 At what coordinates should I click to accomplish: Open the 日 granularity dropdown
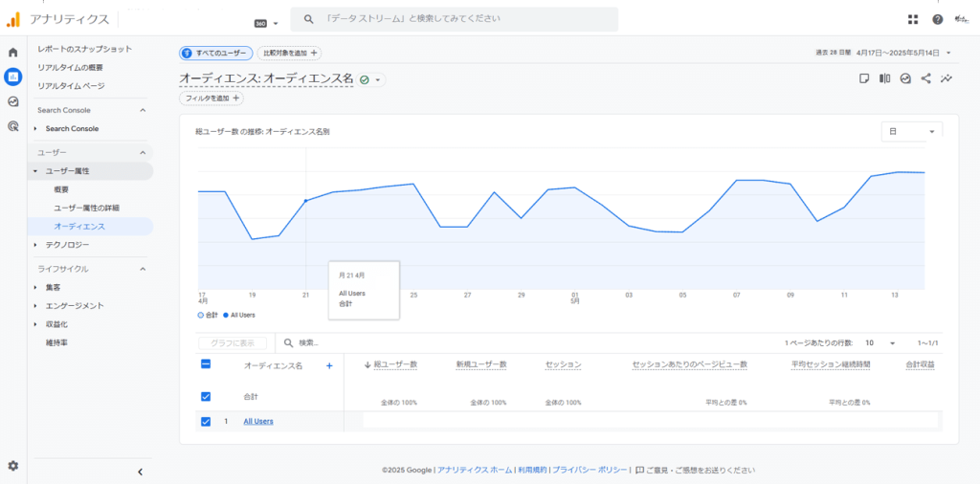click(x=911, y=132)
